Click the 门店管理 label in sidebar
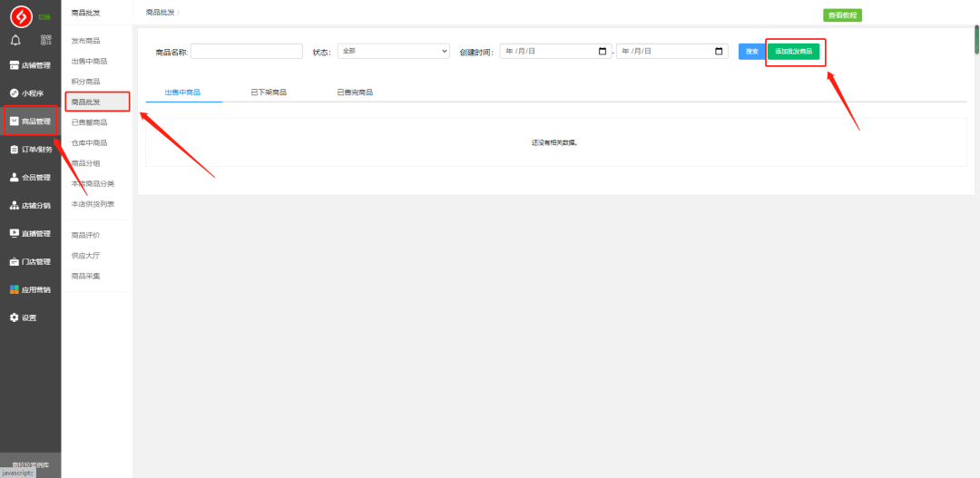Image resolution: width=980 pixels, height=478 pixels. (36, 262)
